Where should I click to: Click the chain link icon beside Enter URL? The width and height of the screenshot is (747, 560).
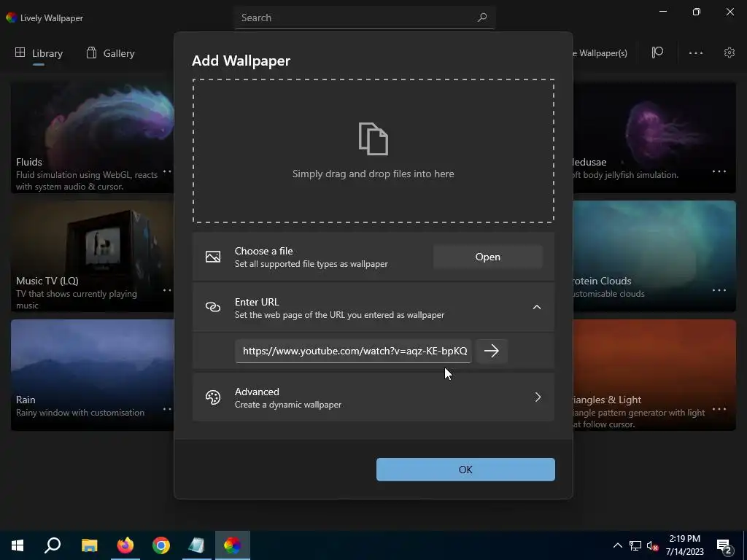[x=213, y=307]
